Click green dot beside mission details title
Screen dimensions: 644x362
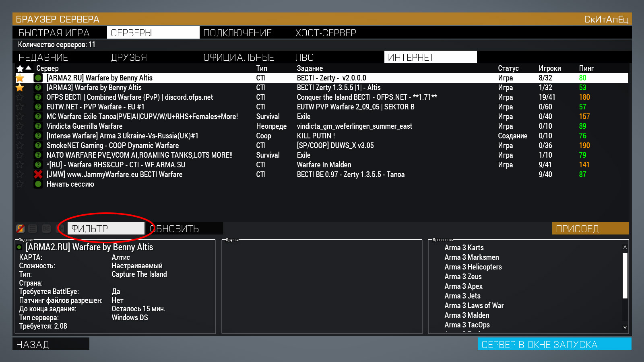pyautogui.click(x=19, y=247)
